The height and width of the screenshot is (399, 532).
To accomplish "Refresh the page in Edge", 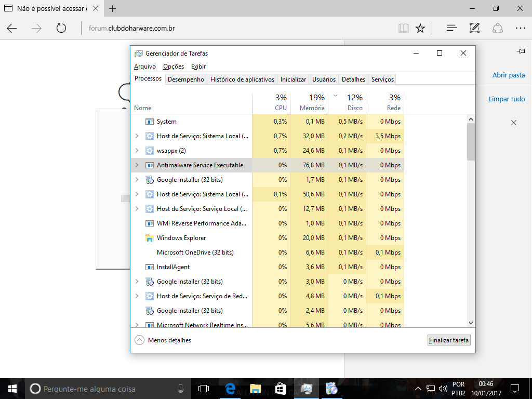I will click(61, 28).
